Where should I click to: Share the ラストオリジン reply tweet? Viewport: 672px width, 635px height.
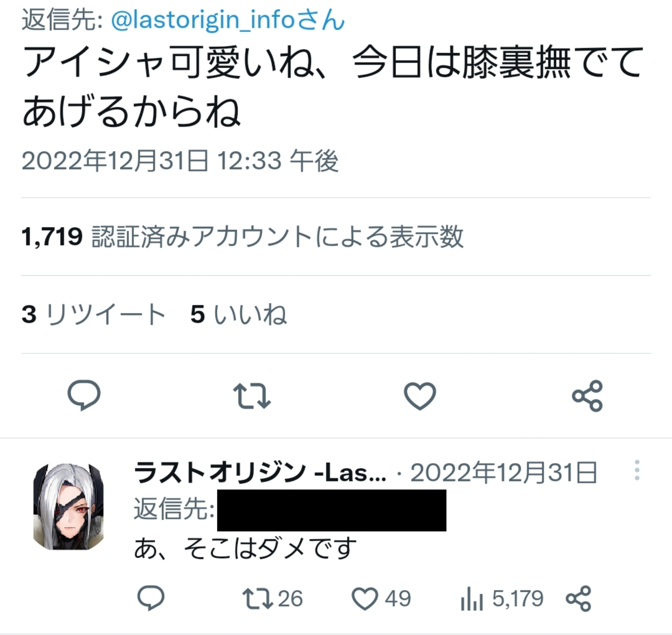[579, 598]
